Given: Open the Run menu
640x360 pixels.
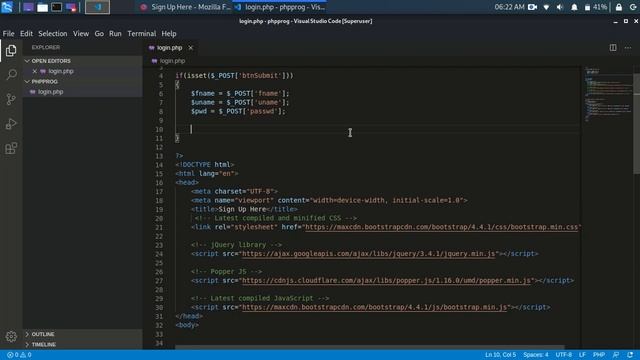Looking at the screenshot, I should (115, 33).
